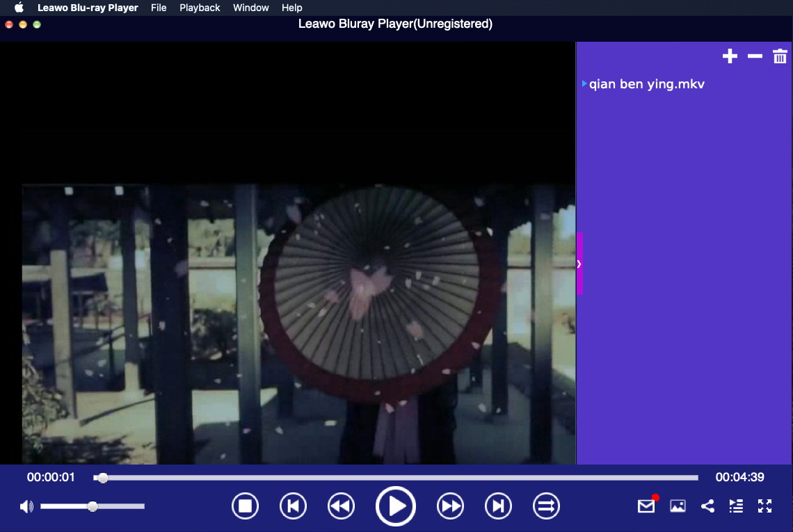Viewport: 793px width, 532px height.
Task: Start playback with the Play button
Action: [396, 506]
